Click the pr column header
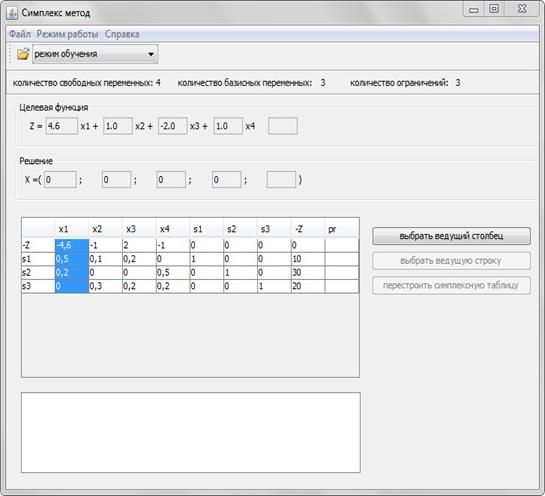Viewport: 545px width, 496px height. pyautogui.click(x=341, y=229)
